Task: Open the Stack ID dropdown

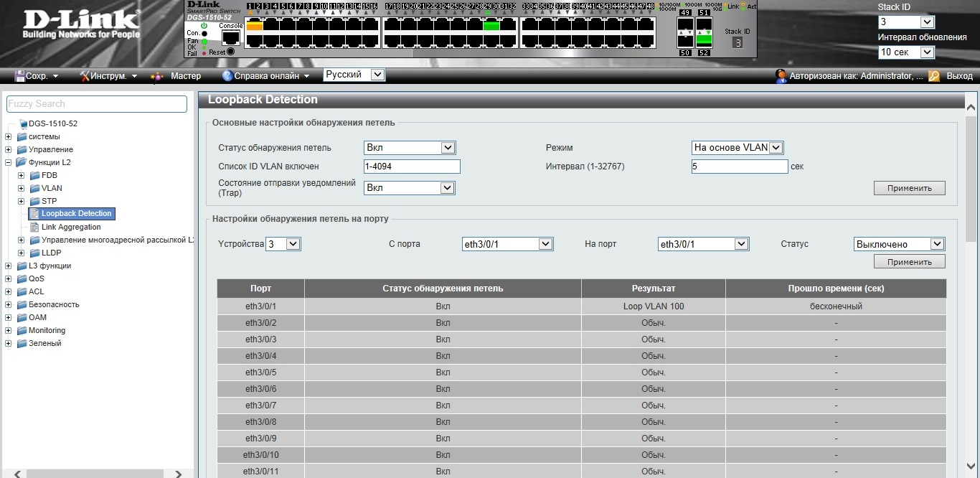Action: 906,22
